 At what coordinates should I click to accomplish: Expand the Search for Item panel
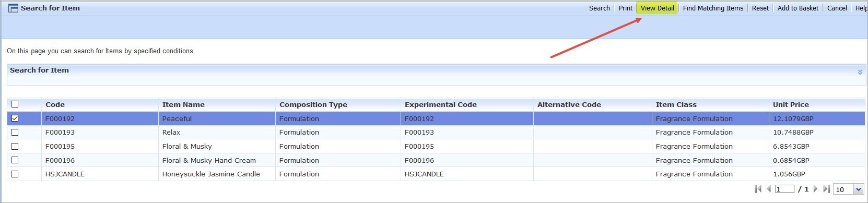(x=860, y=72)
